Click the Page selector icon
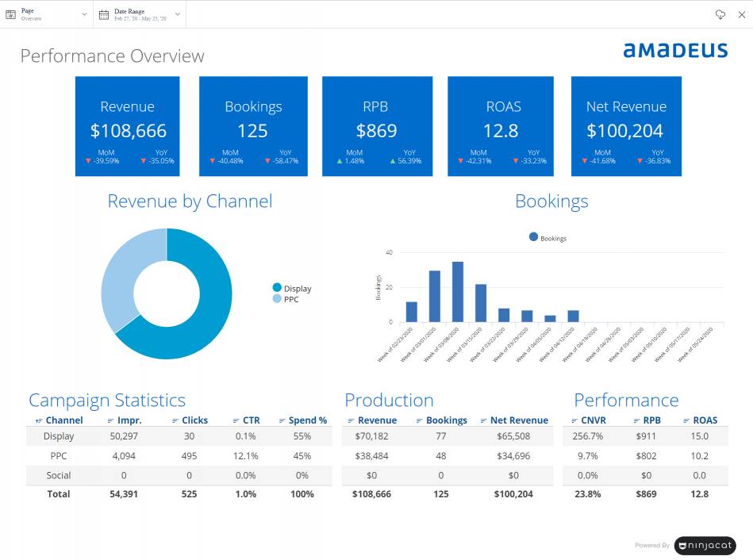This screenshot has height=560, width=753. (x=11, y=14)
